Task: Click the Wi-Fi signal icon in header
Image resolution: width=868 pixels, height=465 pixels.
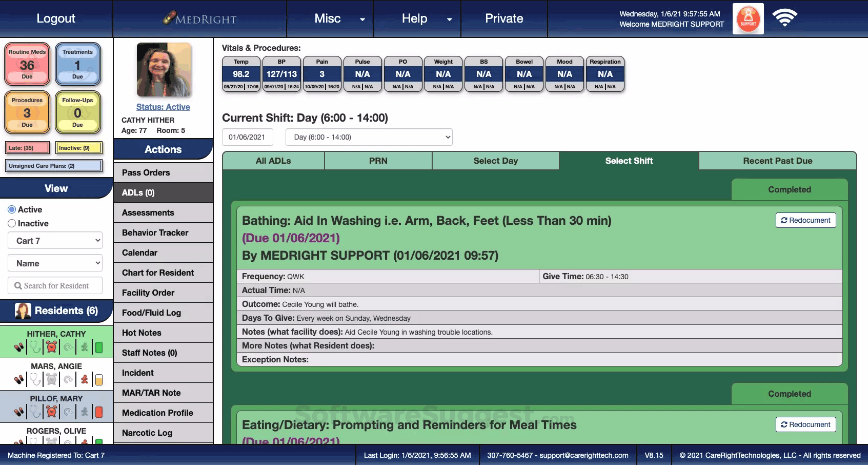Action: (x=785, y=17)
